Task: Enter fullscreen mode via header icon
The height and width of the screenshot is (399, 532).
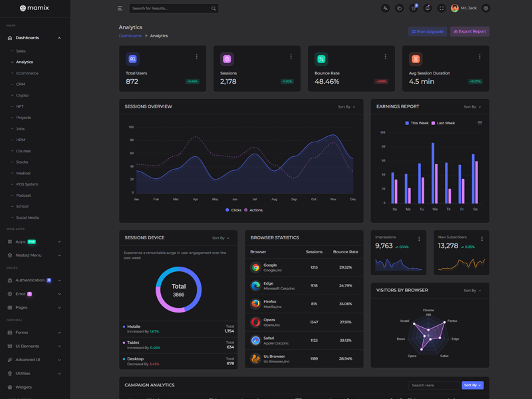Action: pos(441,9)
